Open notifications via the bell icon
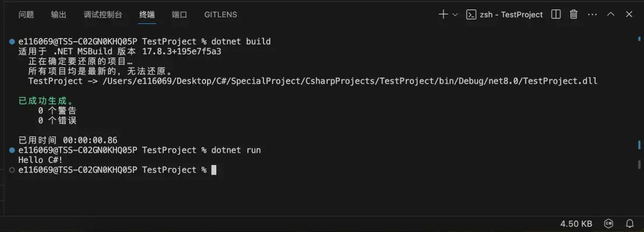Screen dimensions: 644x232 click(630, 223)
